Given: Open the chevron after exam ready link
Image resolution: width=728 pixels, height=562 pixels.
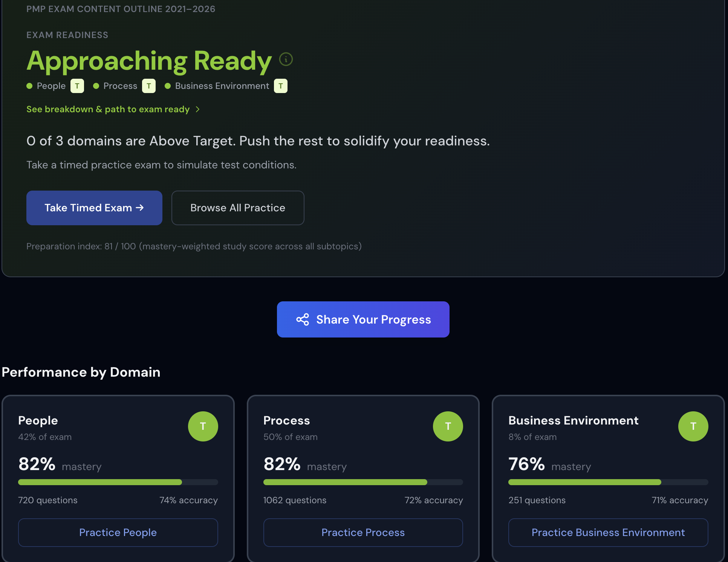Looking at the screenshot, I should (x=197, y=109).
